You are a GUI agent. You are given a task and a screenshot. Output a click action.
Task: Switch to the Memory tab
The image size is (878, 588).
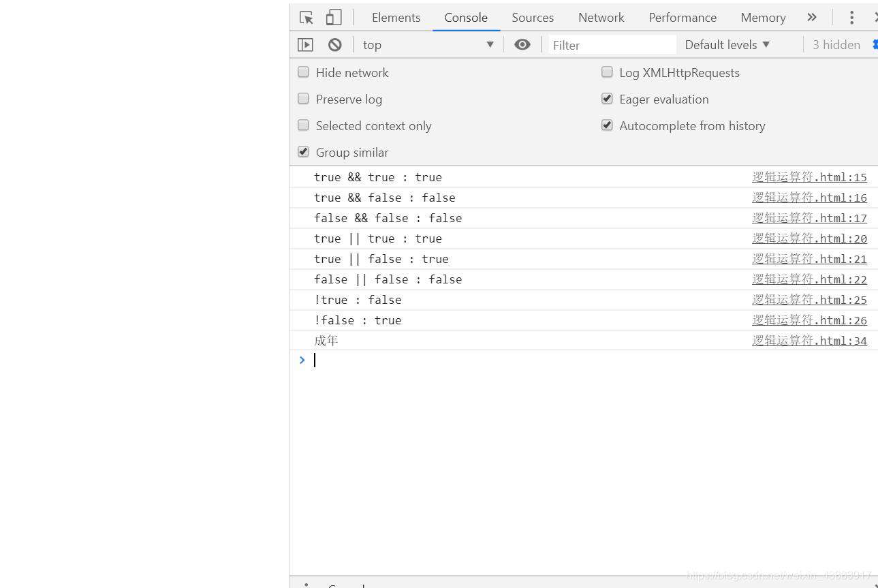763,18
